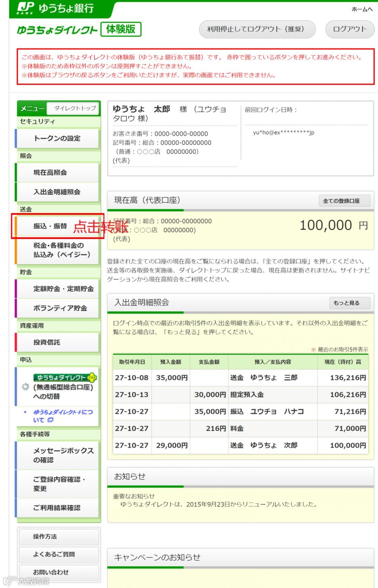The image size is (378, 588).
Task: Open ご利用結果確認 menu item
Action: pos(57,508)
